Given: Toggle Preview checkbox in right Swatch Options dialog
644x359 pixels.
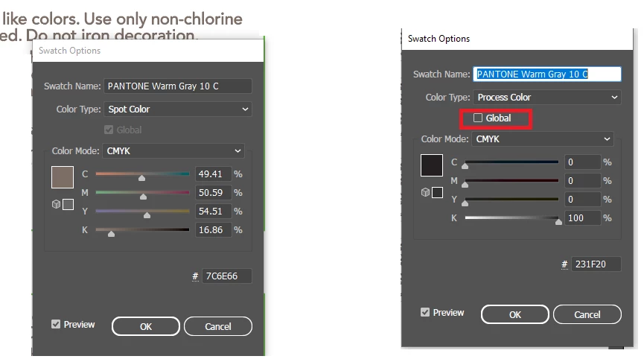Looking at the screenshot, I should [x=425, y=312].
